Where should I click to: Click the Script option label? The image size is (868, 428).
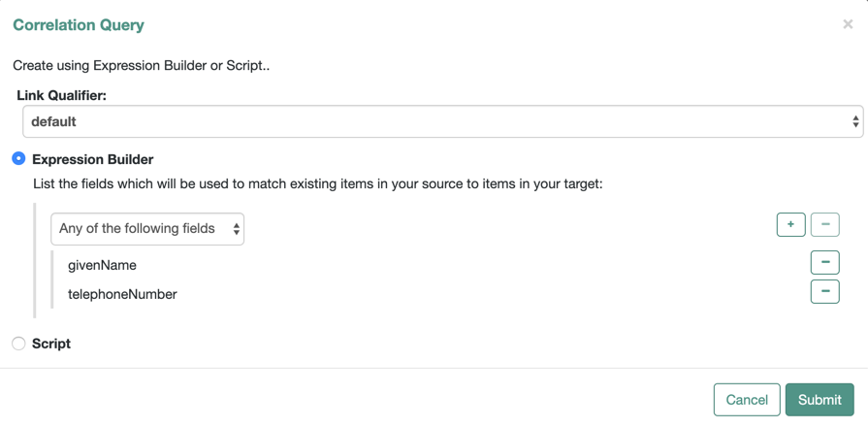(51, 344)
